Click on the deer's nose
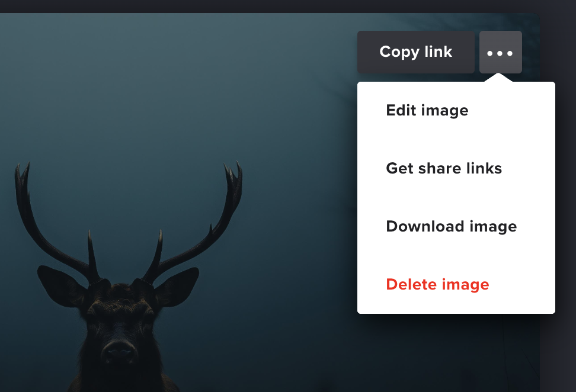This screenshot has height=392, width=576. tap(120, 351)
